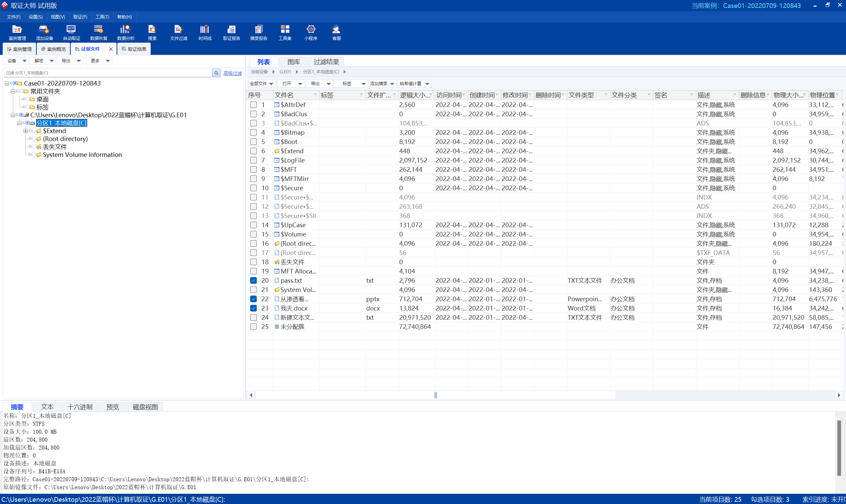
Task: Uncheck the 我天.docx checkbox
Action: tap(253, 308)
